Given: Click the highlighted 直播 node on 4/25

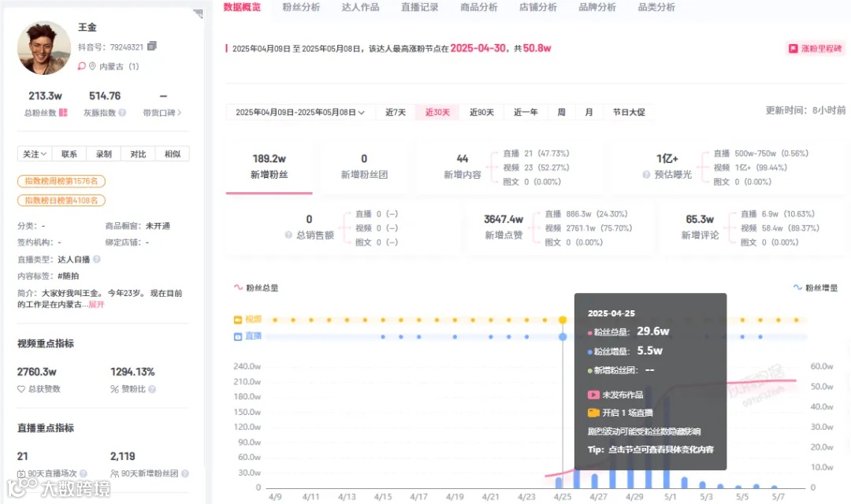Looking at the screenshot, I should [563, 337].
